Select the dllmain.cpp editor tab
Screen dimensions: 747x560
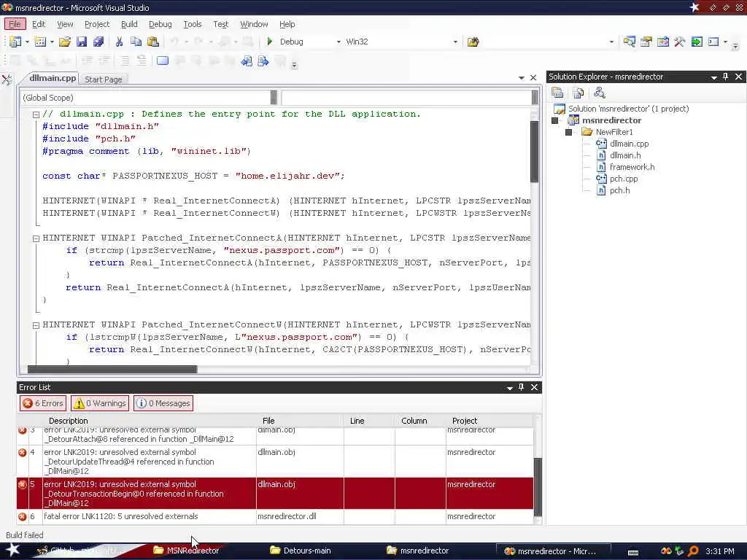coord(53,78)
